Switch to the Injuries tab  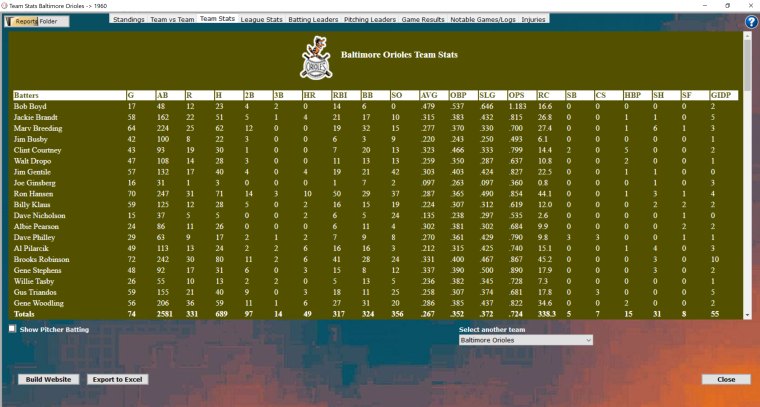click(533, 19)
